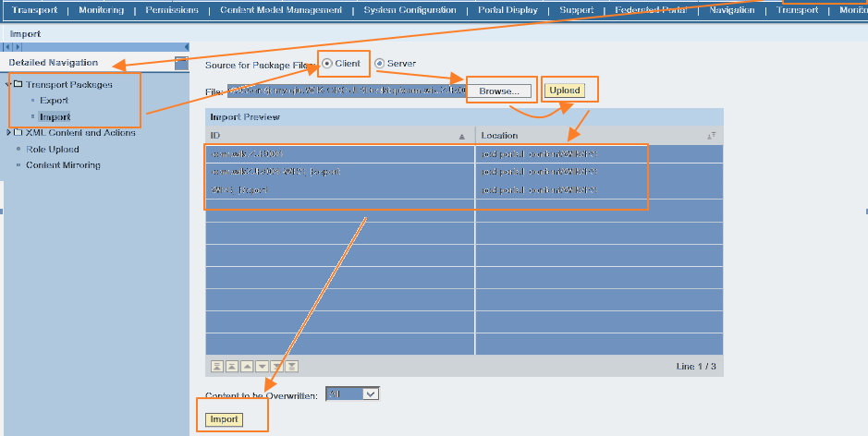Click inside the File path field
This screenshot has height=436, width=868.
click(346, 91)
